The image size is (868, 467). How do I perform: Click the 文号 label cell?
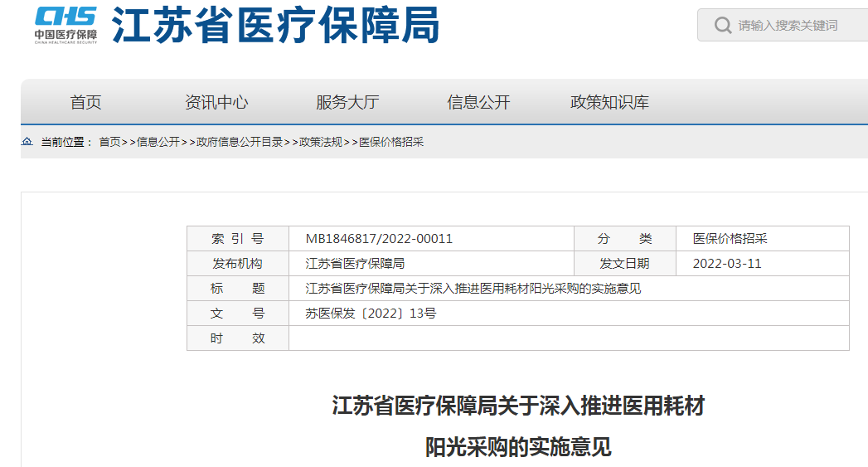pyautogui.click(x=237, y=314)
